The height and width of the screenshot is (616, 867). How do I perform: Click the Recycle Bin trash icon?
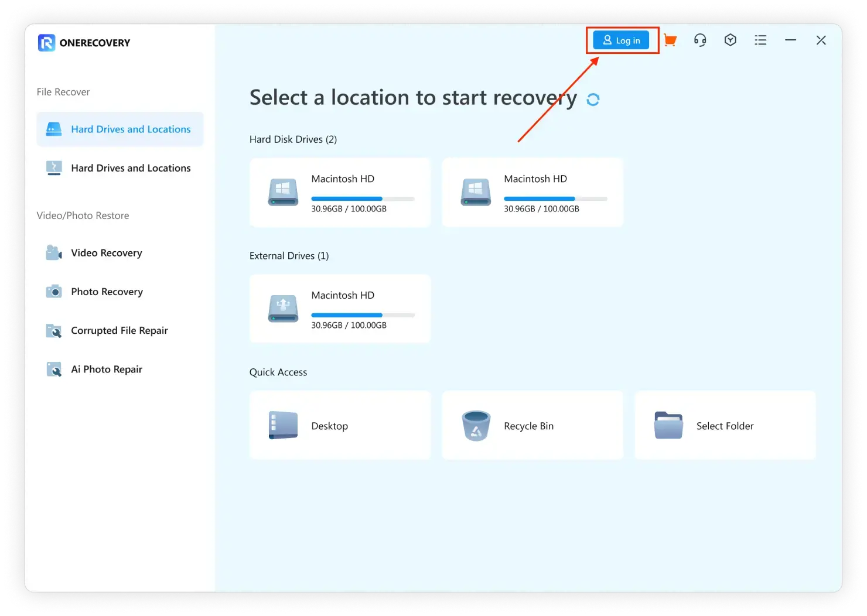[x=476, y=426]
